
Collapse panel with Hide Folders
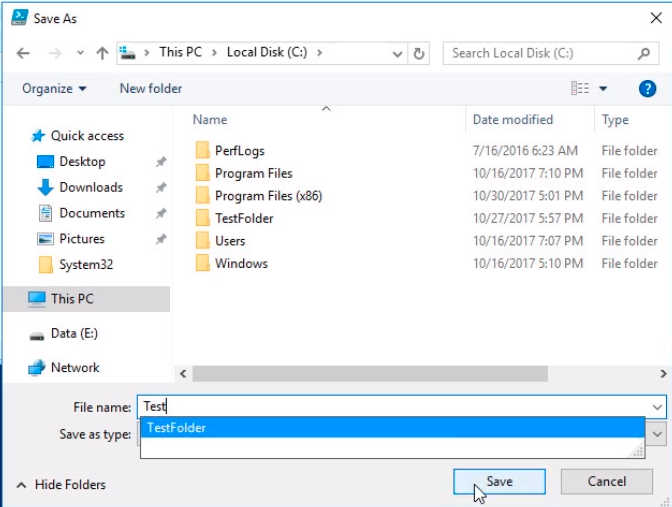pos(62,484)
